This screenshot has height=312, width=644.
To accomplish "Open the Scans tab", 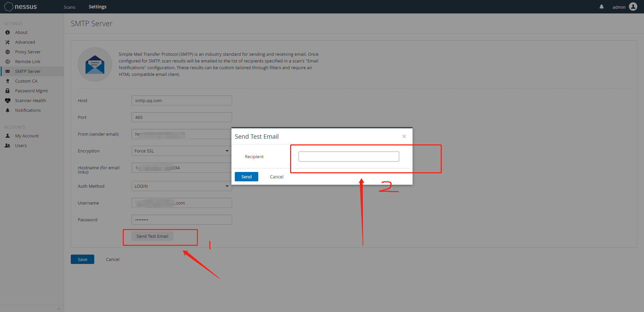I will tap(69, 7).
